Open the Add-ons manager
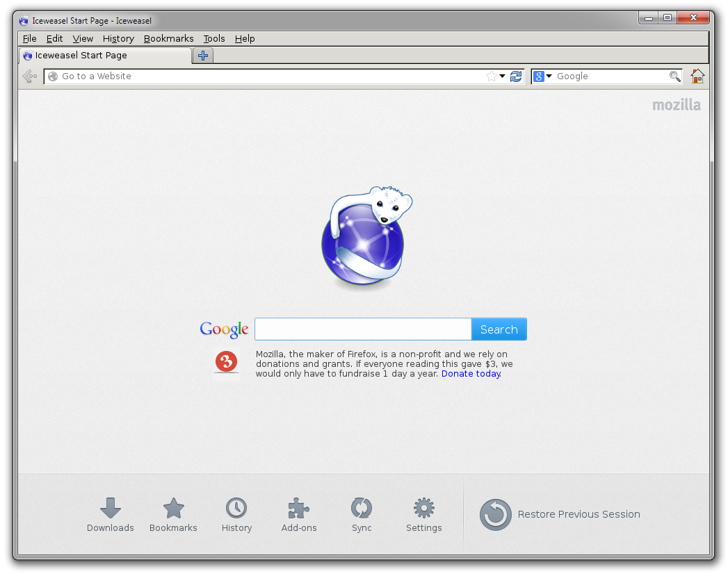 [299, 515]
